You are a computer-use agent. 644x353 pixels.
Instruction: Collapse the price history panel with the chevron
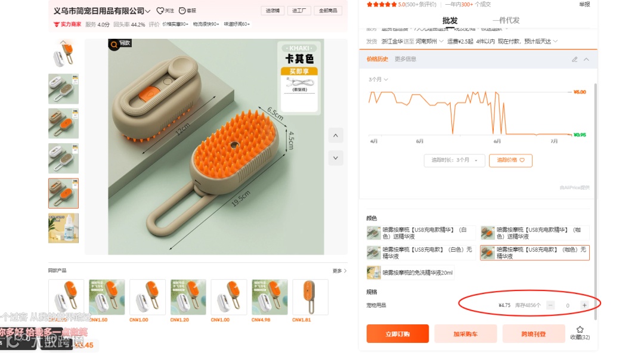coord(587,60)
